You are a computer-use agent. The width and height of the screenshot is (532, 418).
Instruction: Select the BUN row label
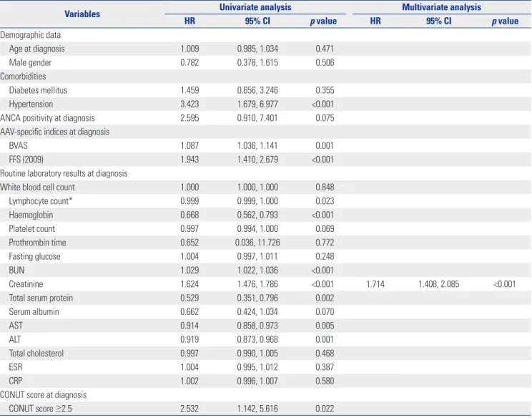(x=16, y=271)
